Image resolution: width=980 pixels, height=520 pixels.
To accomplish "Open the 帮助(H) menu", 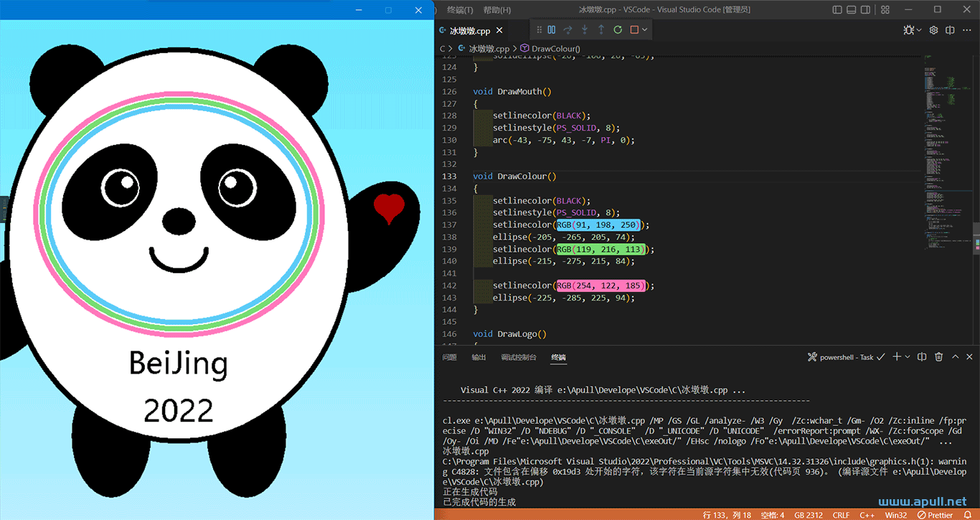I will pos(497,9).
